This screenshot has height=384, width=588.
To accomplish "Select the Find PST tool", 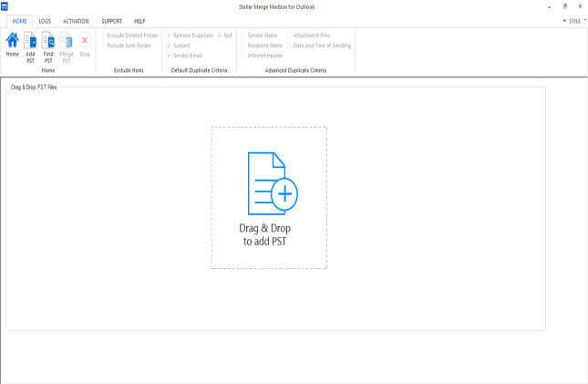I will coord(48,42).
